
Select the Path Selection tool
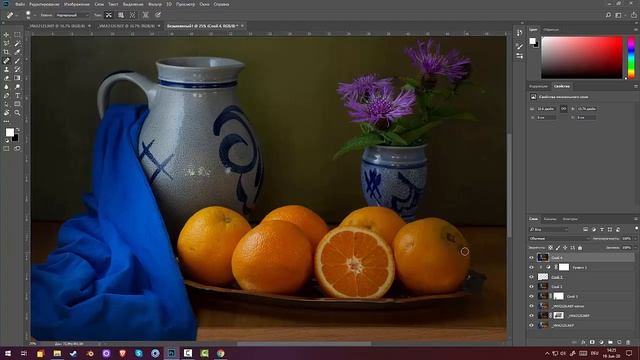6,104
